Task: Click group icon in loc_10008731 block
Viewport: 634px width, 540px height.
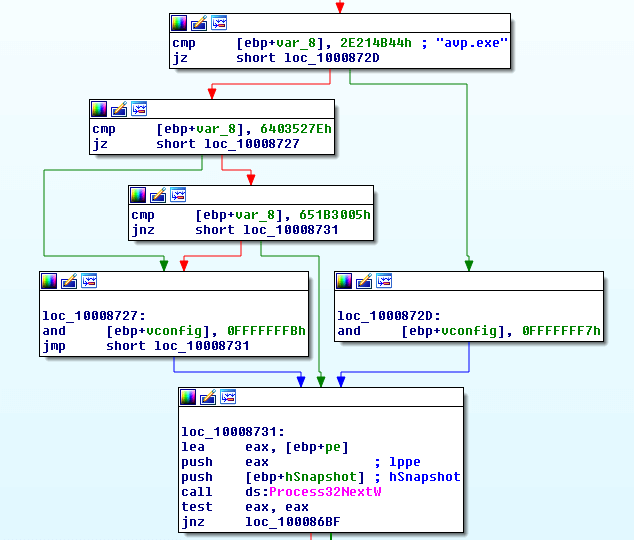Action: (x=228, y=397)
